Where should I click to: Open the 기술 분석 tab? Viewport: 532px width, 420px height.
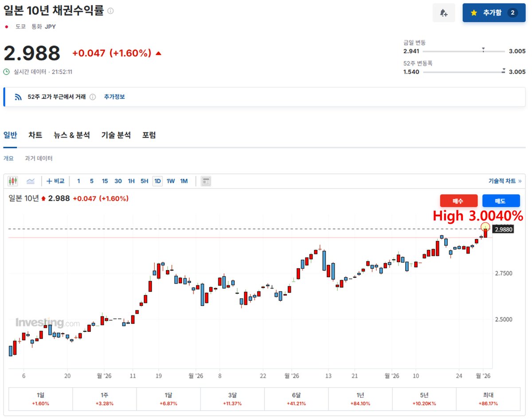coord(116,135)
